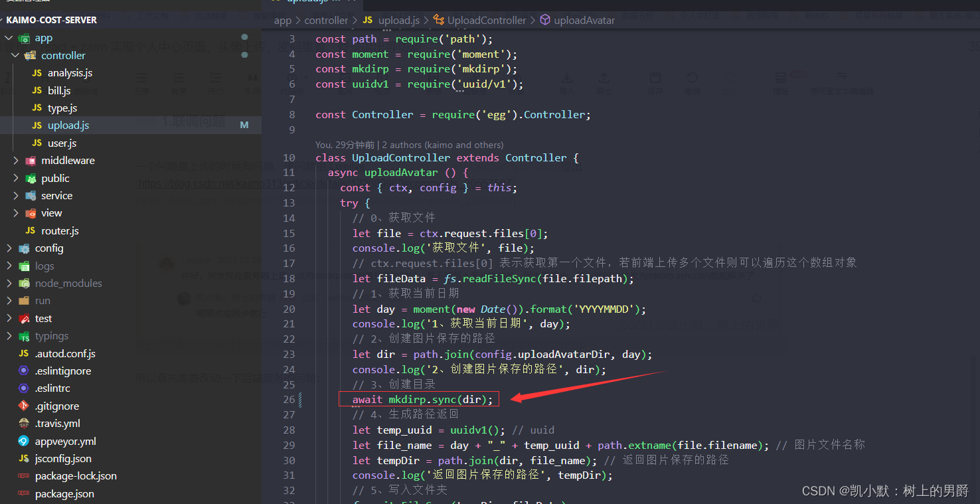
Task: Click the async uploadAvatar method name
Action: click(x=401, y=173)
